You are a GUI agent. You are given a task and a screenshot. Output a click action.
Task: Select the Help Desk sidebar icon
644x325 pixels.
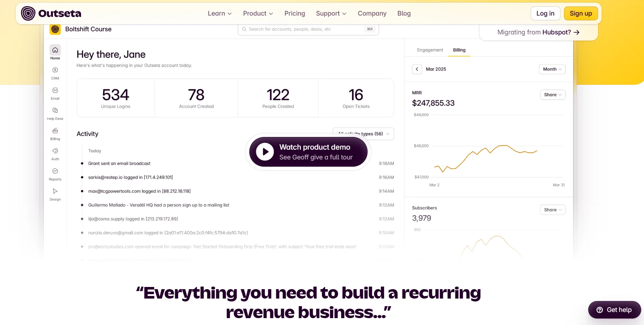[x=55, y=111]
